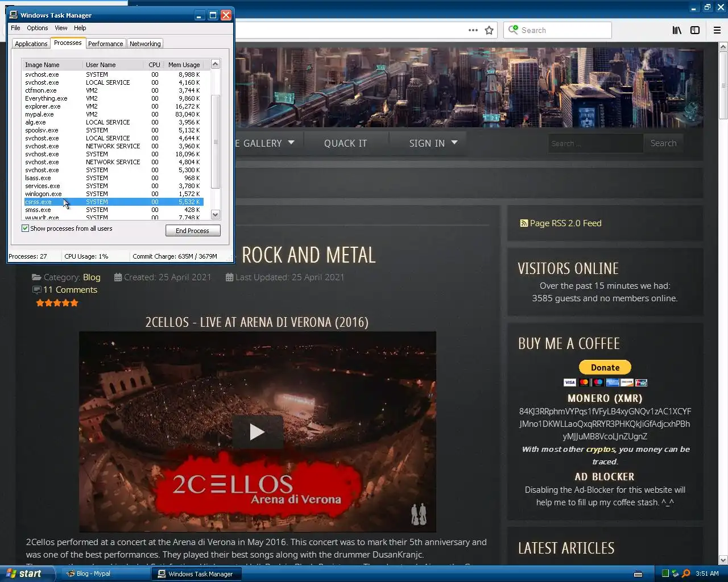Select the winlogon.exe process row
The width and height of the screenshot is (728, 582).
[113, 194]
